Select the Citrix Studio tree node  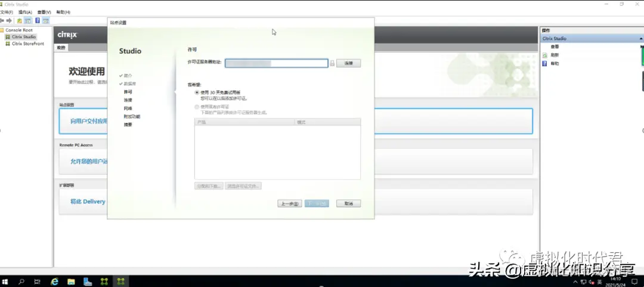click(x=24, y=36)
